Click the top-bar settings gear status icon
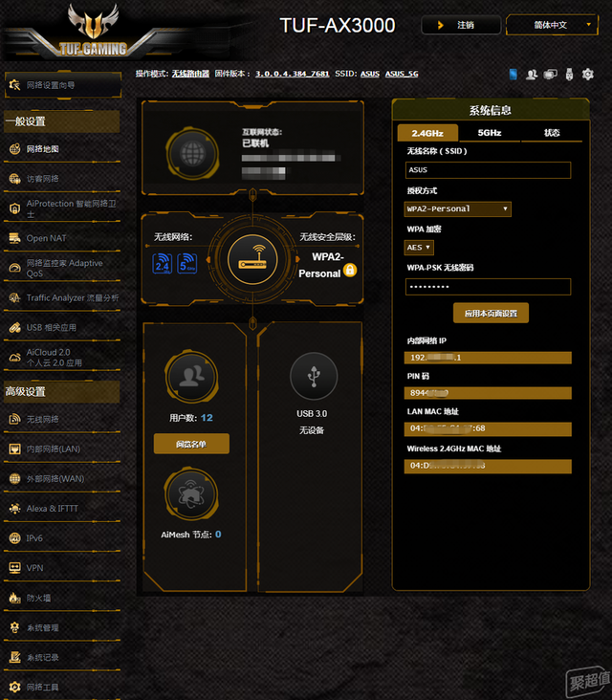The image size is (612, 700). point(588,74)
